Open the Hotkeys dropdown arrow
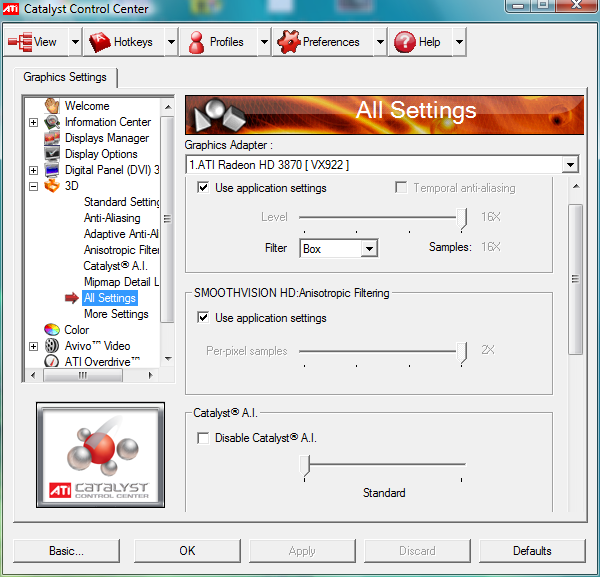 coord(171,42)
